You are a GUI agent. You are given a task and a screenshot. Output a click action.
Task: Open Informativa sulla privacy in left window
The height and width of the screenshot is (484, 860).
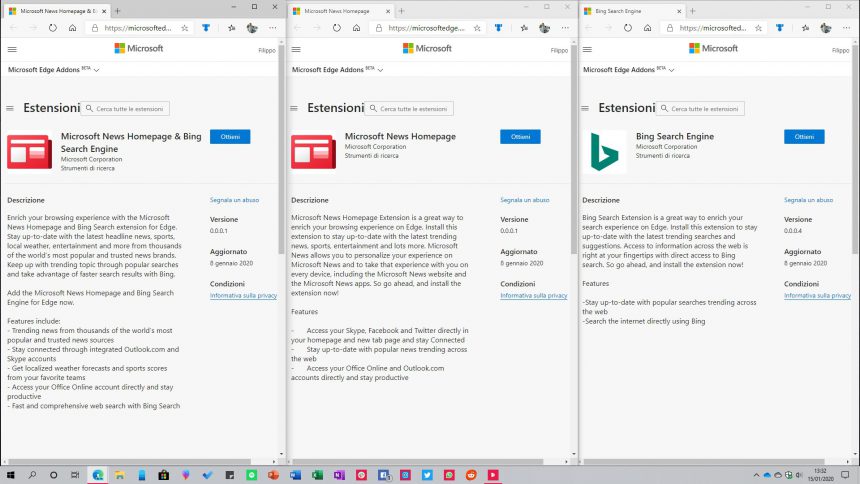pyautogui.click(x=244, y=295)
